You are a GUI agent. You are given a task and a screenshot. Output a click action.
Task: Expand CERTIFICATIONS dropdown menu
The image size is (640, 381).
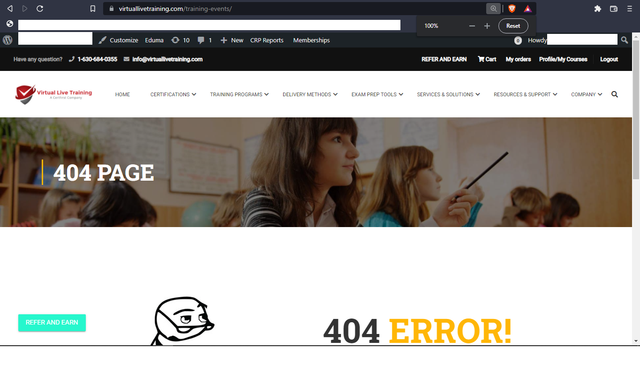[x=173, y=94]
